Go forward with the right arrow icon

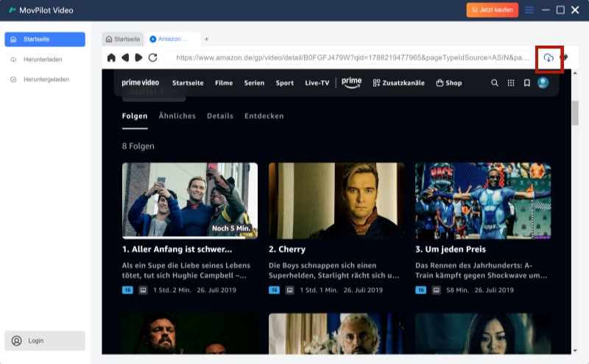click(x=138, y=58)
